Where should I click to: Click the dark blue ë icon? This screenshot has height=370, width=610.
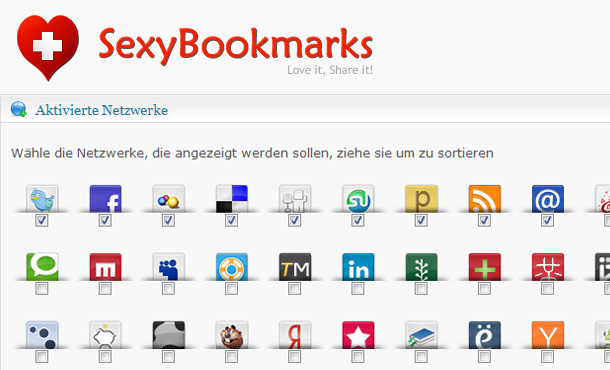click(x=485, y=335)
